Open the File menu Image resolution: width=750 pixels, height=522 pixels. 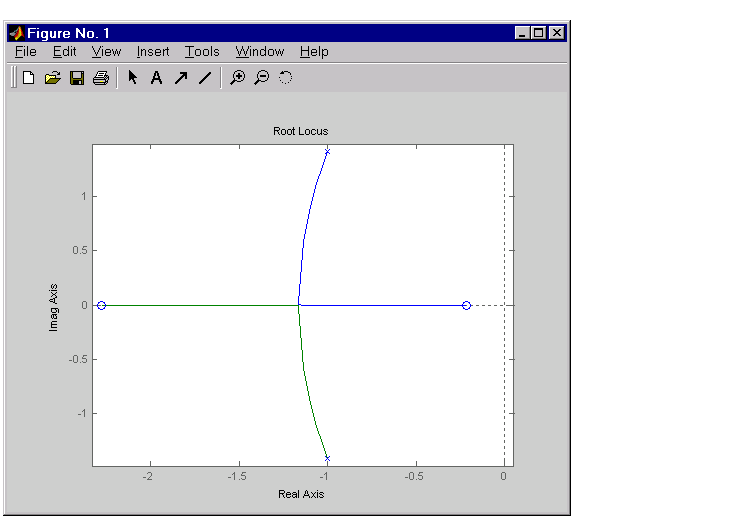[25, 52]
